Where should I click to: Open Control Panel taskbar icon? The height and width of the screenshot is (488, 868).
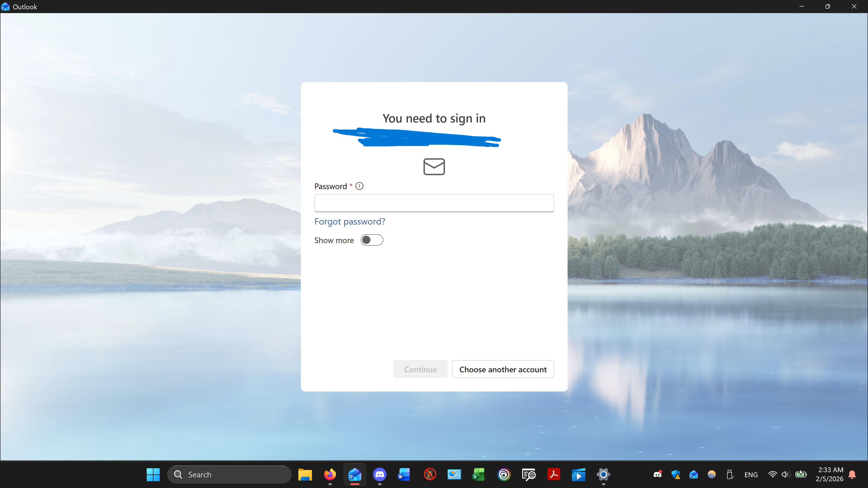454,474
